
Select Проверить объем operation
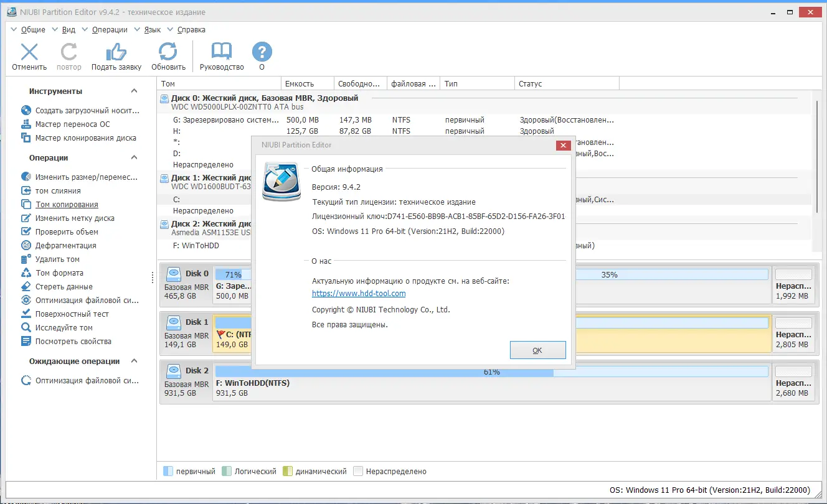coord(60,232)
